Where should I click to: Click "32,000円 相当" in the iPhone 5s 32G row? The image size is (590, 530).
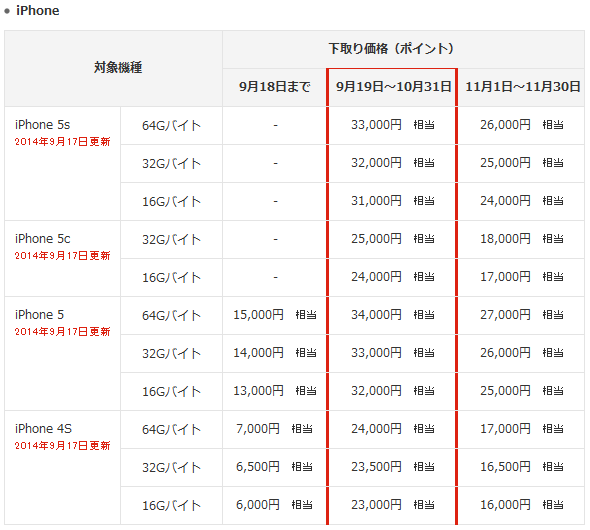[393, 162]
